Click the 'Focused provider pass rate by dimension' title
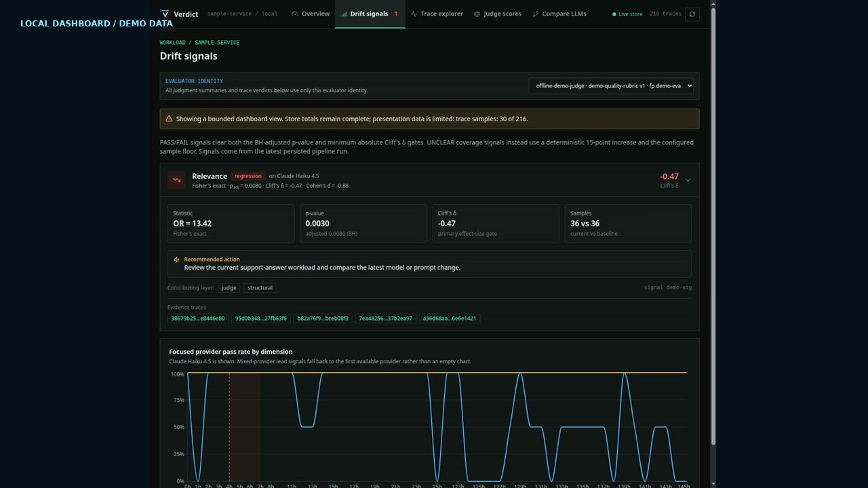Image resolution: width=868 pixels, height=488 pixels. coord(231,352)
